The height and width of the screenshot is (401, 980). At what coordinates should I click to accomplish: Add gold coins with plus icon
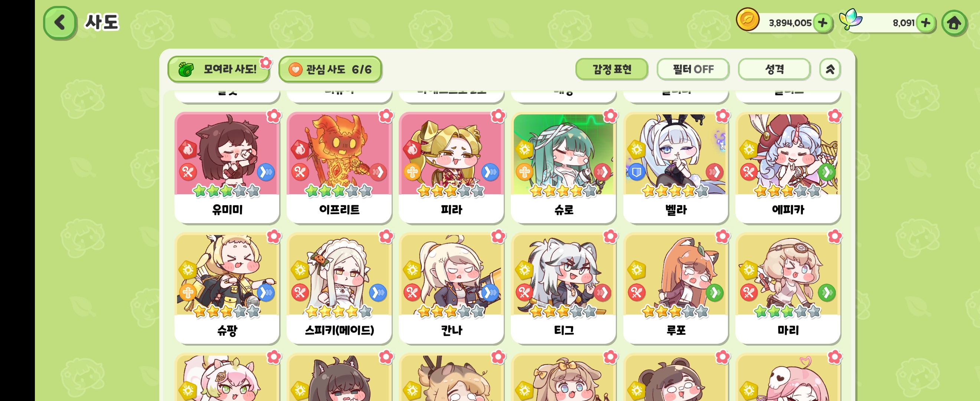click(823, 23)
